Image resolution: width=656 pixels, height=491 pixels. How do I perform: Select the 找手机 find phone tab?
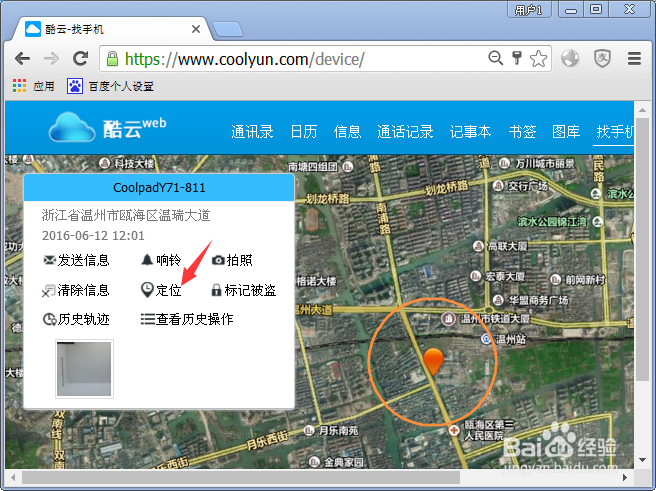click(615, 132)
